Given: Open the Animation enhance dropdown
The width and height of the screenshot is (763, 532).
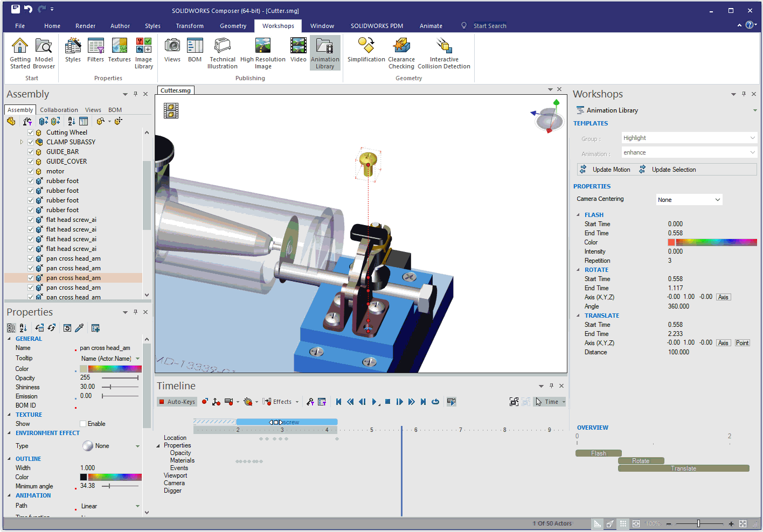Looking at the screenshot, I should click(689, 152).
